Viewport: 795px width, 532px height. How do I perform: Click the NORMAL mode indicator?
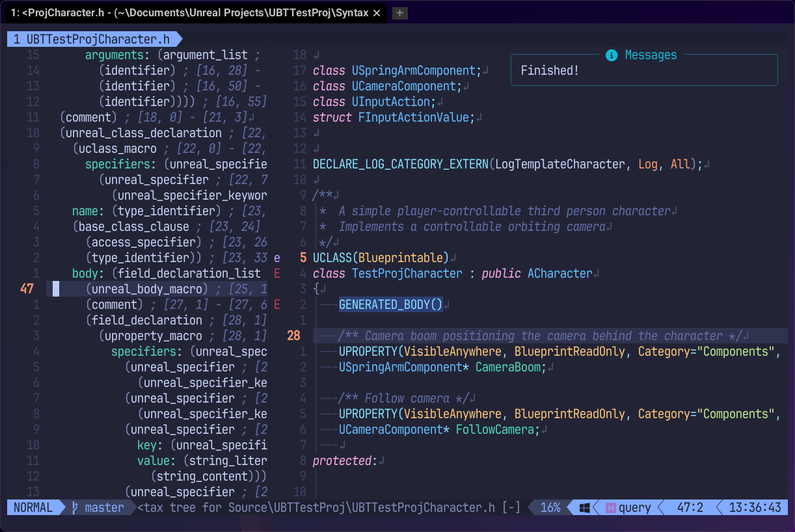pos(33,507)
